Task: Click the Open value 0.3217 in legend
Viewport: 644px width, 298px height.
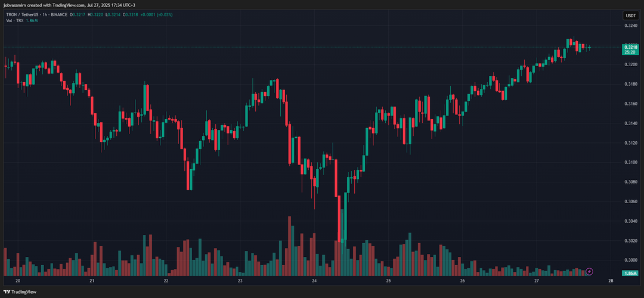Action: coord(79,14)
